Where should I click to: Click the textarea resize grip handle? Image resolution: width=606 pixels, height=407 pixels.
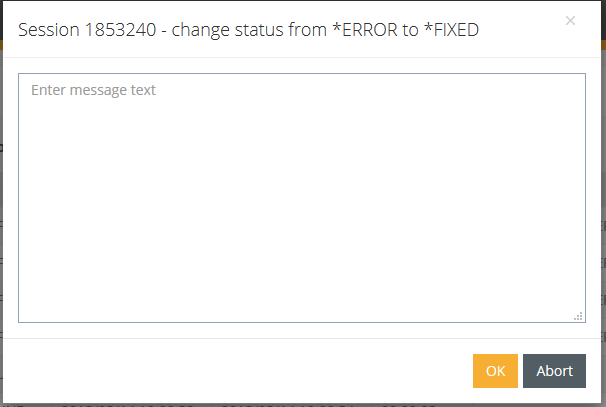pos(578,316)
